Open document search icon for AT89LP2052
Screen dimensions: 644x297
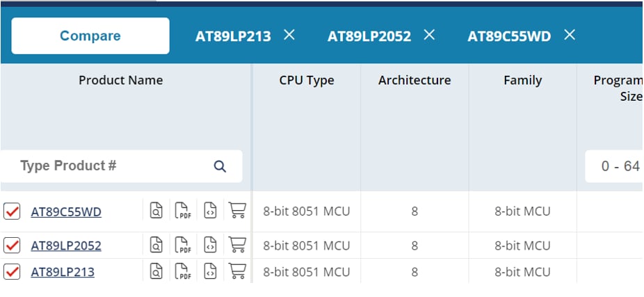pos(157,246)
